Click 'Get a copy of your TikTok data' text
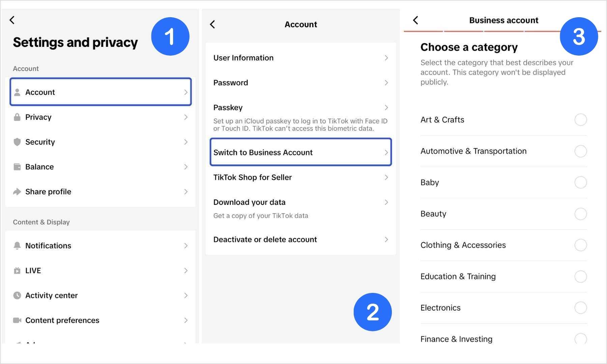This screenshot has height=364, width=607. point(261,216)
